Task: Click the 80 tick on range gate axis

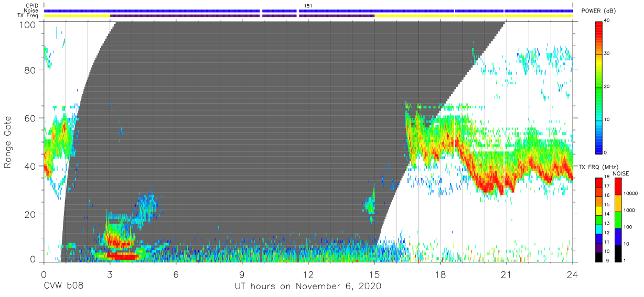Action: click(31, 70)
